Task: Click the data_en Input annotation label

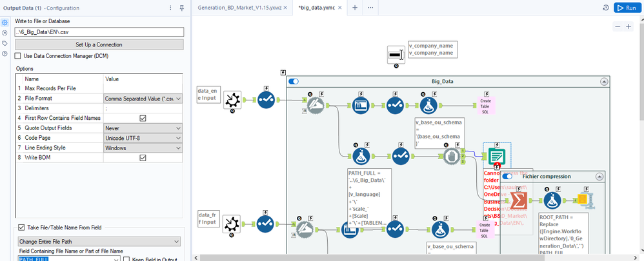Action: click(208, 94)
